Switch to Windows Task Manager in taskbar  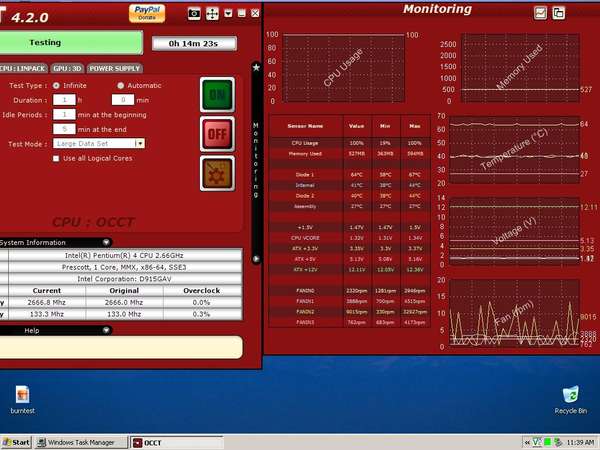tap(81, 443)
